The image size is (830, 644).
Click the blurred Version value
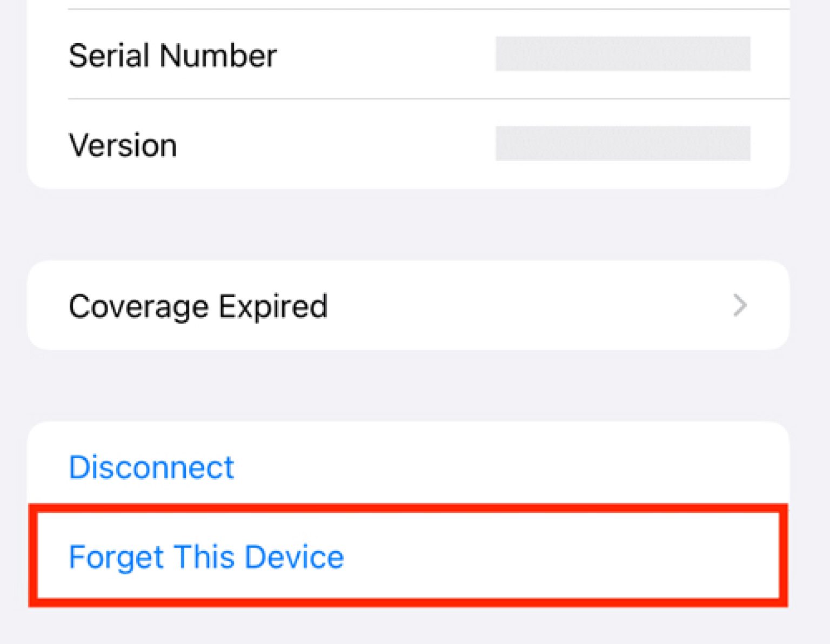pyautogui.click(x=622, y=144)
